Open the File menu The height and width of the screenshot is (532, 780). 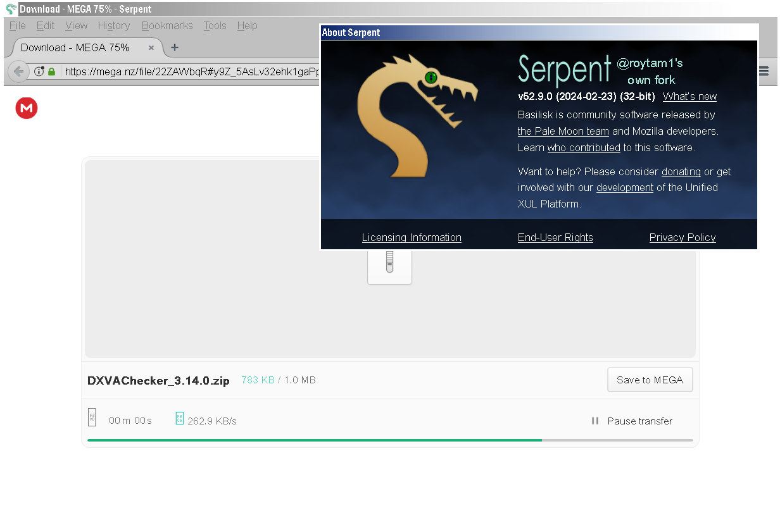click(18, 26)
